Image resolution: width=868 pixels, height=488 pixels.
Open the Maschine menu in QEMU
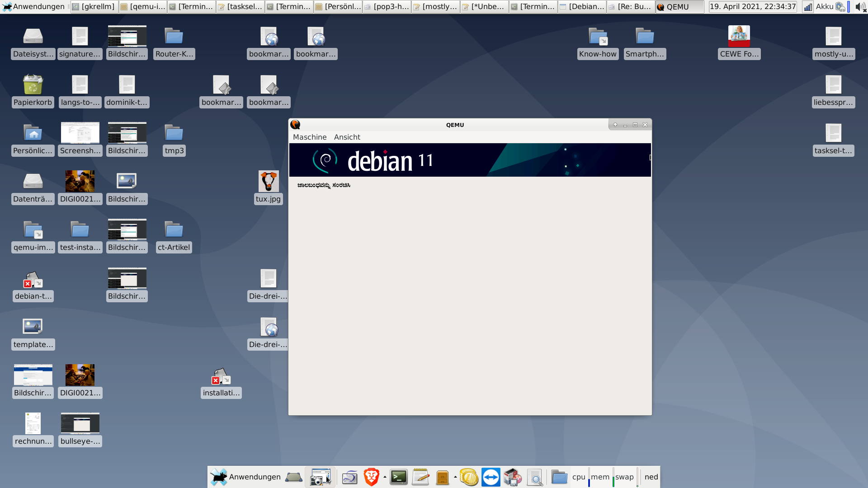point(309,137)
